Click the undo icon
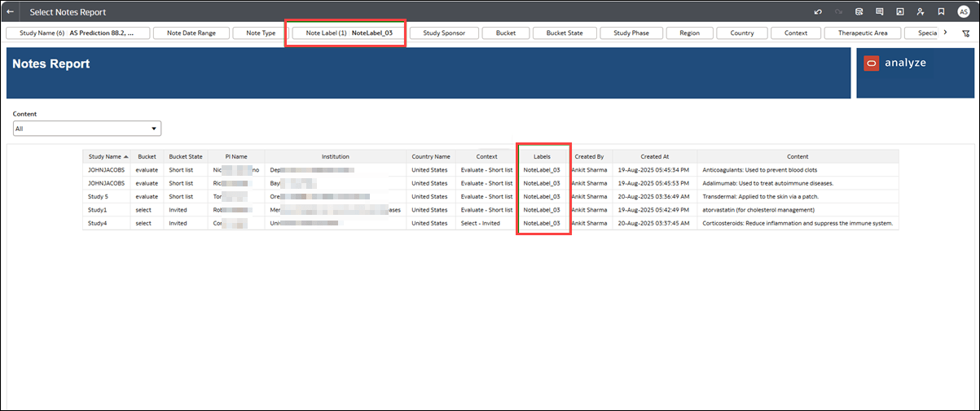This screenshot has width=980, height=411. [818, 12]
